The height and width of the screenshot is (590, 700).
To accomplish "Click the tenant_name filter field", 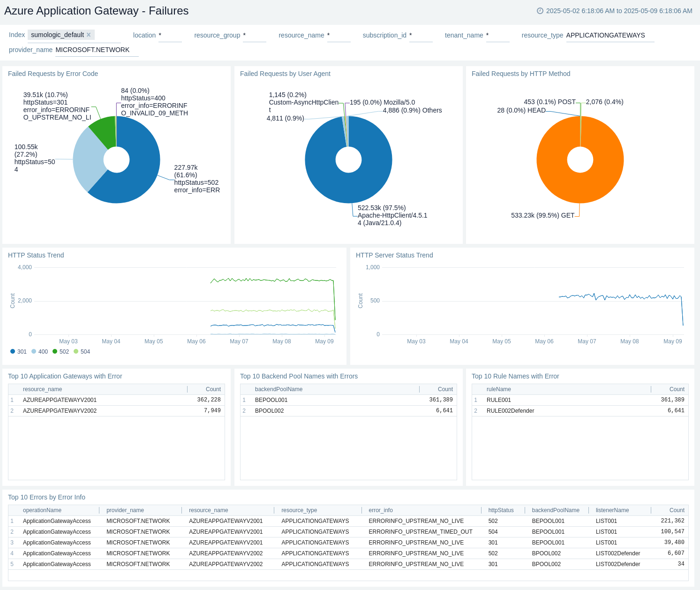I will (497, 35).
